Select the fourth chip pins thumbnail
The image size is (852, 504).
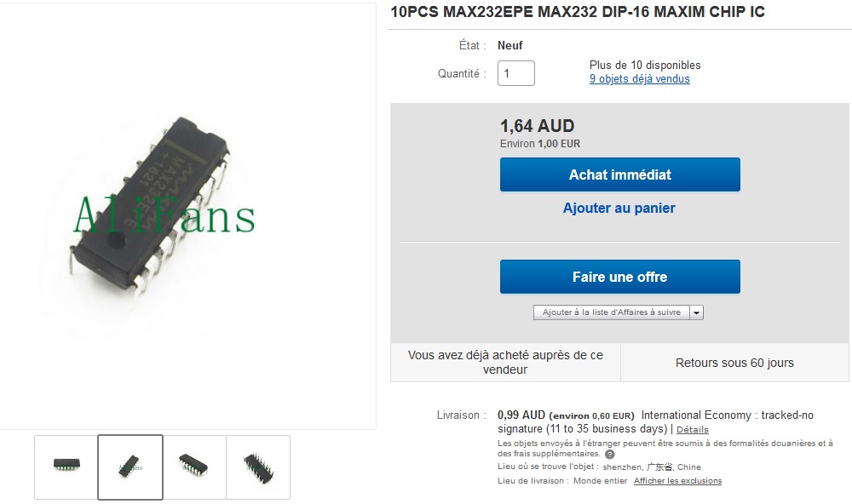click(258, 467)
